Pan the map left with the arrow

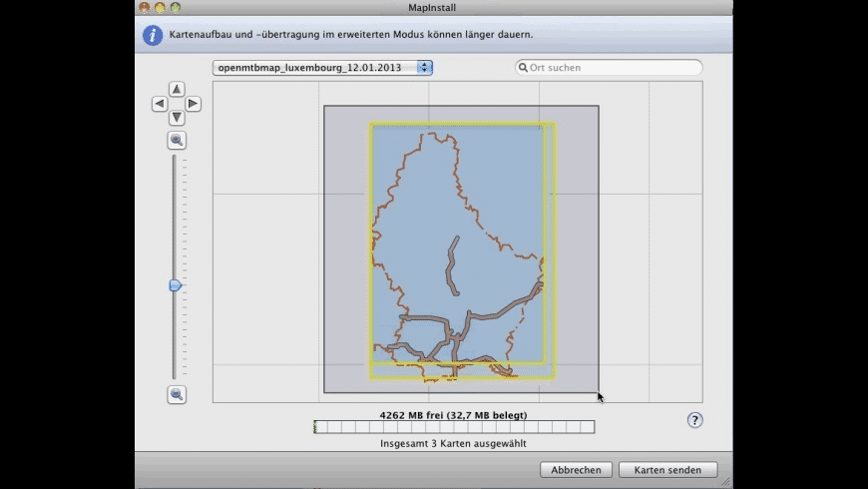pyautogui.click(x=160, y=104)
